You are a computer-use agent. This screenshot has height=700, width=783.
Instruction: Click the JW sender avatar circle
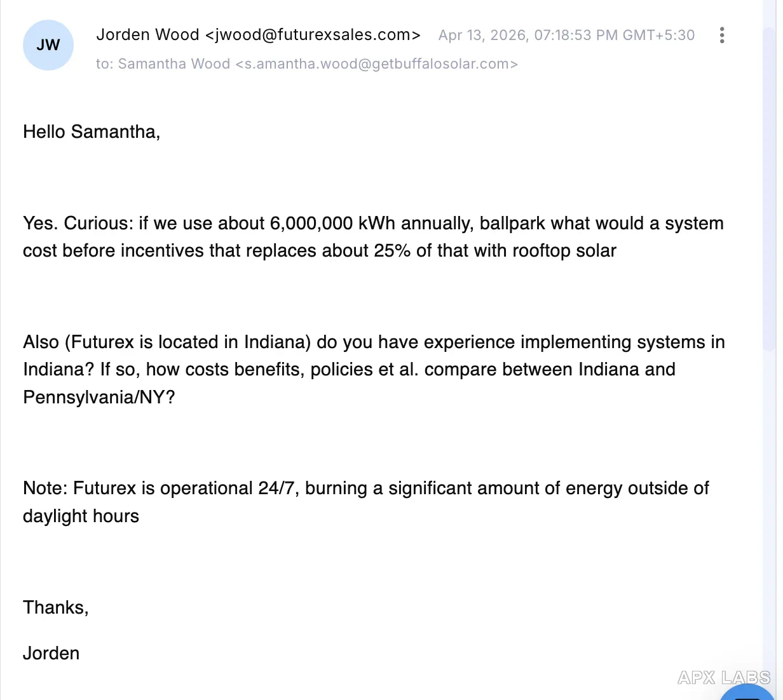pos(48,45)
